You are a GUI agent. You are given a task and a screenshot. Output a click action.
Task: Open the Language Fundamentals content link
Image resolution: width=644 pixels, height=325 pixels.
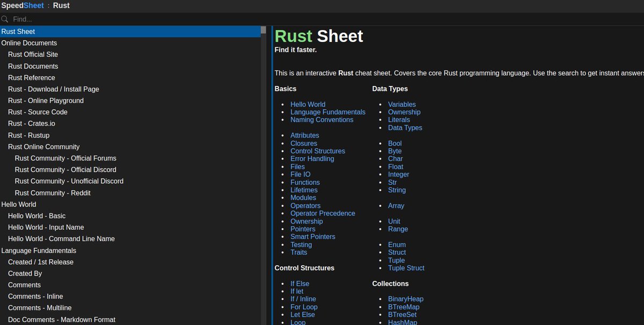tap(328, 112)
